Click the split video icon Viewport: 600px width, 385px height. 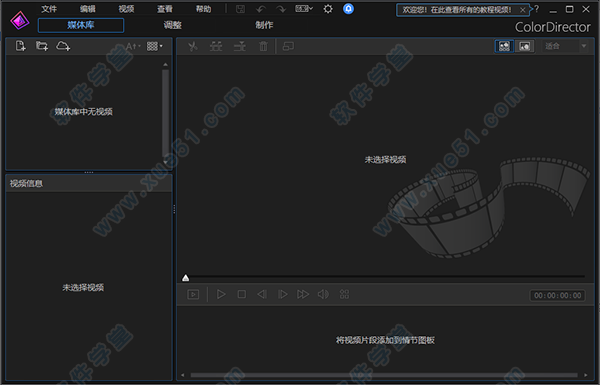pyautogui.click(x=216, y=46)
